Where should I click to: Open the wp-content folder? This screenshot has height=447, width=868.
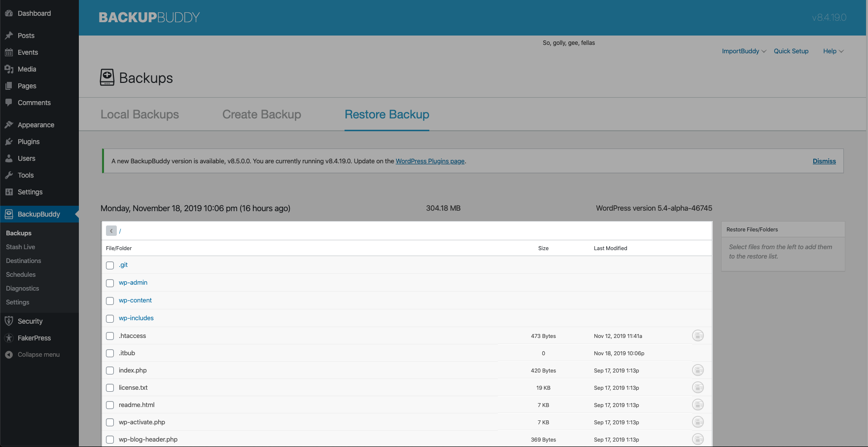click(135, 300)
